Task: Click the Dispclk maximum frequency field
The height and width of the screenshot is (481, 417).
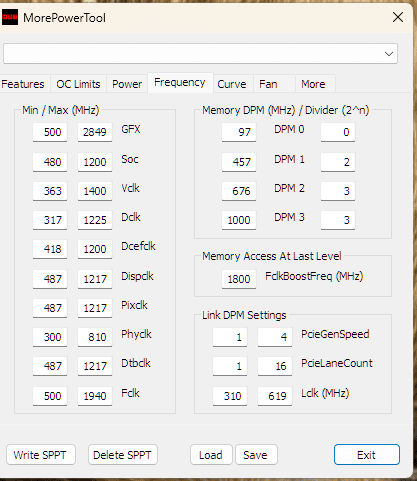Action: (95, 279)
